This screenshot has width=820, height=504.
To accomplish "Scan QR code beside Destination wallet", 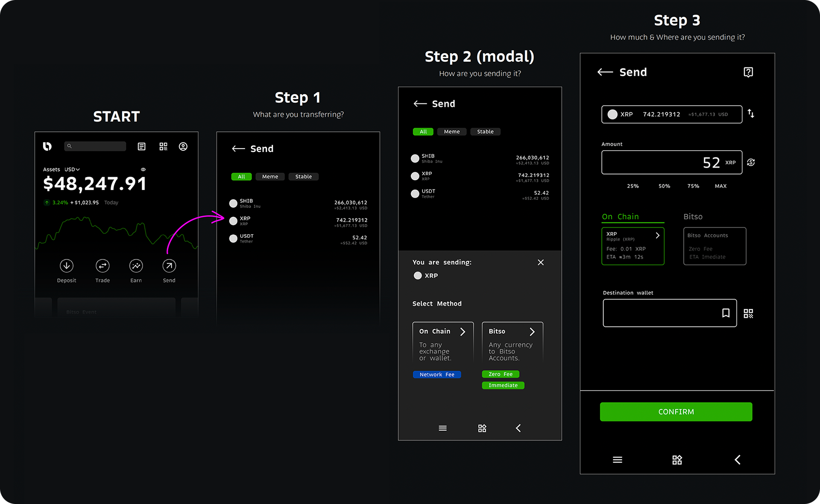I will click(x=748, y=314).
